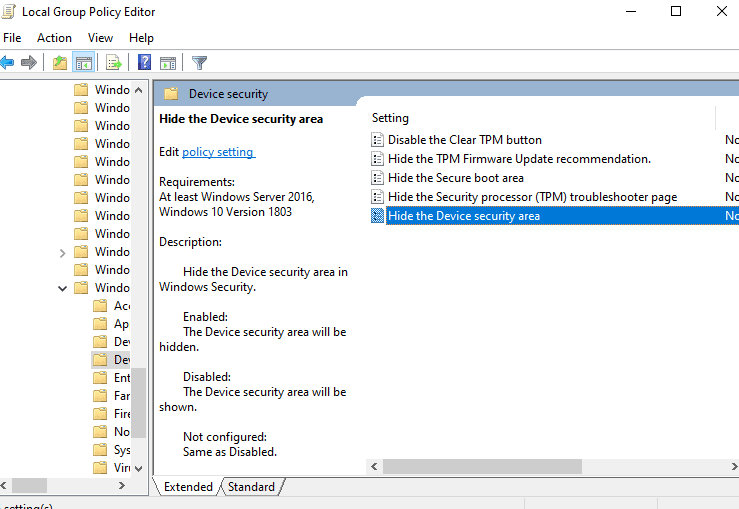Switch to the Standard tab
The width and height of the screenshot is (739, 509).
click(251, 487)
